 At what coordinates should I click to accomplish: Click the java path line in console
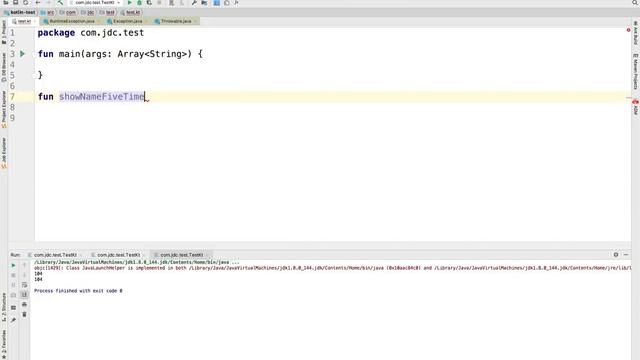pyautogui.click(x=137, y=262)
